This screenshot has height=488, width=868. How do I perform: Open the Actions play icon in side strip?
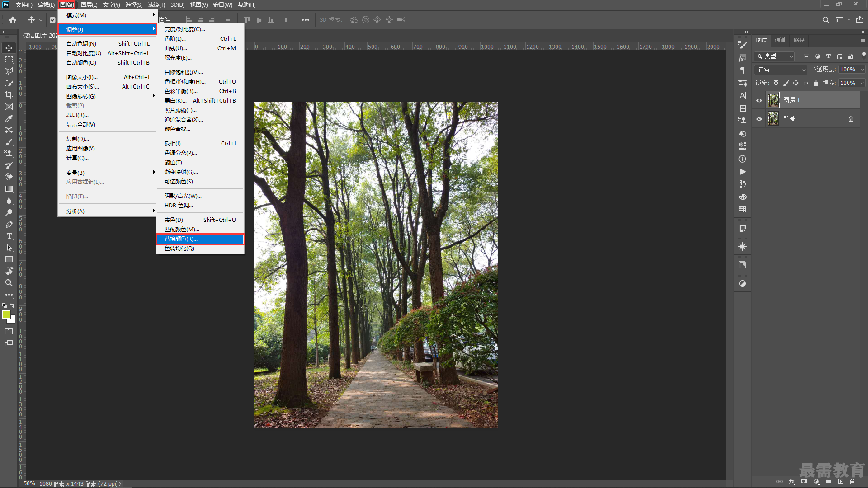click(742, 172)
